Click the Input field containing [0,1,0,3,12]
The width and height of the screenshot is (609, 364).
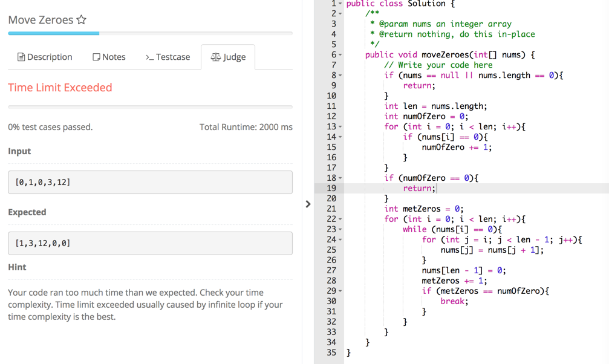(149, 181)
